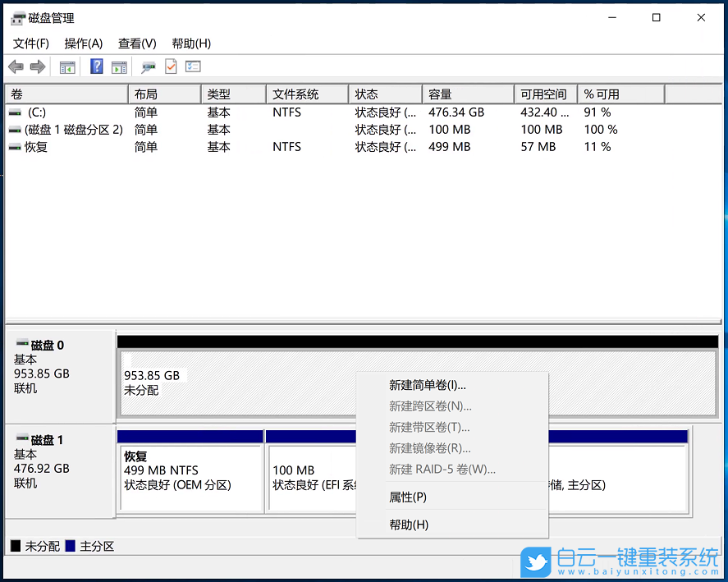Open Help using the question mark icon

click(x=96, y=66)
